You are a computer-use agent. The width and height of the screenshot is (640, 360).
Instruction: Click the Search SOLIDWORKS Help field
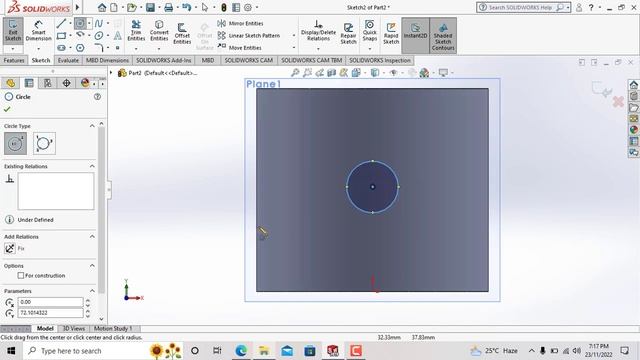tap(520, 7)
